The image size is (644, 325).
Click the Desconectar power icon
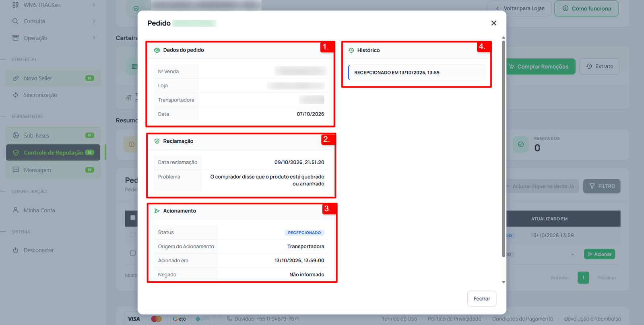(x=16, y=250)
